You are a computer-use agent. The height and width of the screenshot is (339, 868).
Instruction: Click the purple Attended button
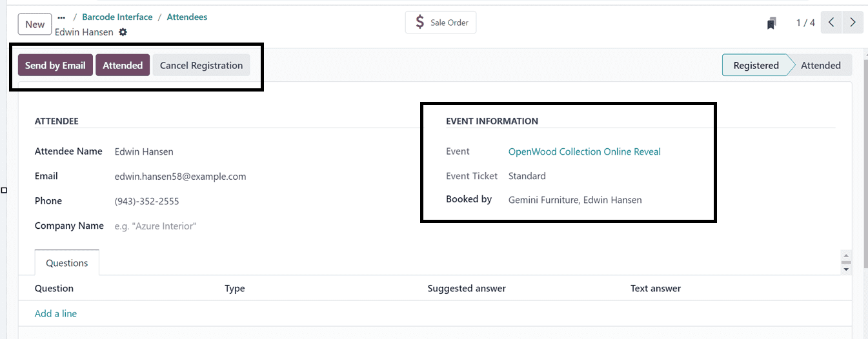123,65
